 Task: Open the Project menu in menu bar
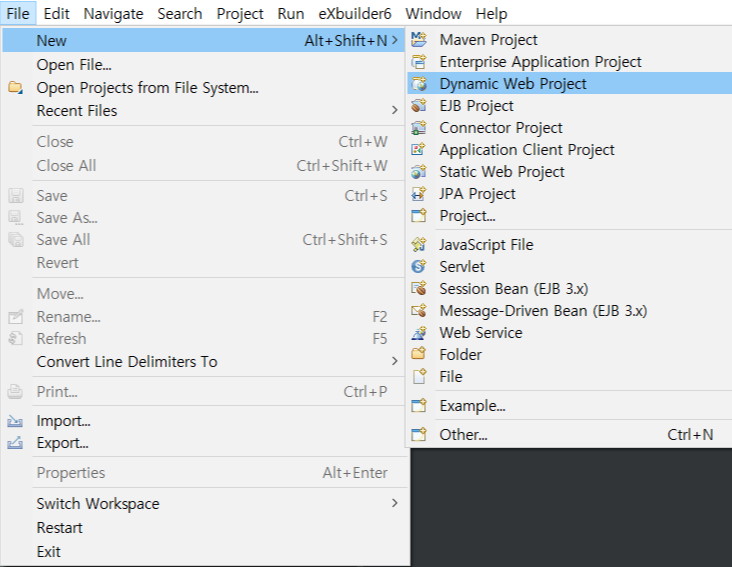click(x=240, y=14)
